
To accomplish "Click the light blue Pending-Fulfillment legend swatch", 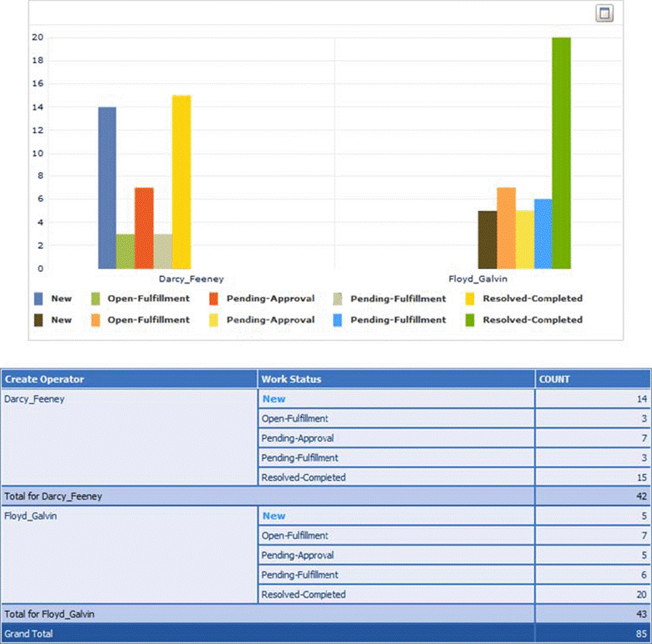I will pyautogui.click(x=338, y=320).
